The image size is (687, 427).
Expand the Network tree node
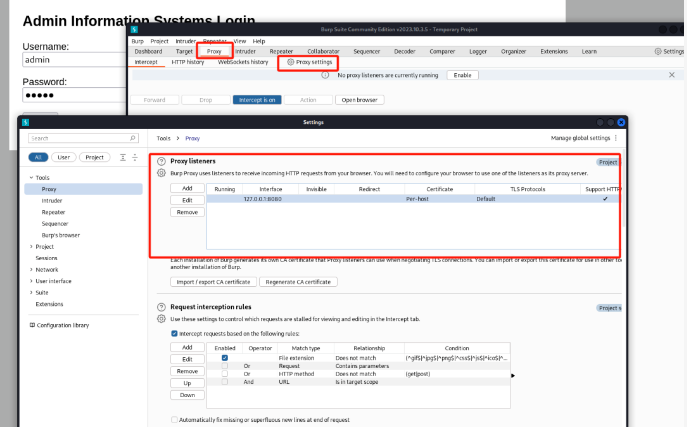[31, 269]
